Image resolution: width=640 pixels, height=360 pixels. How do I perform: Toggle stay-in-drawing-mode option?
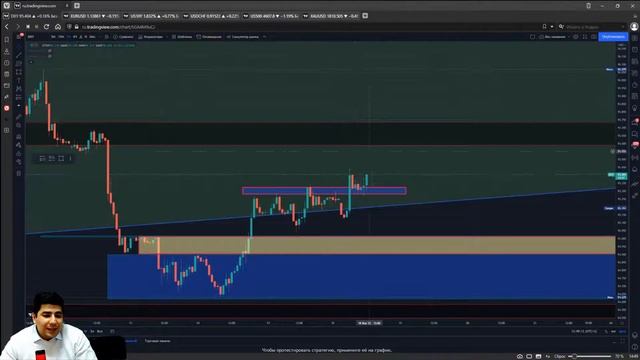(19, 145)
